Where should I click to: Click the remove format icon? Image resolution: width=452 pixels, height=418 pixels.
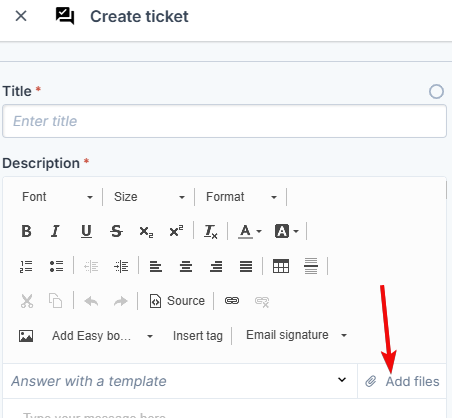(211, 231)
